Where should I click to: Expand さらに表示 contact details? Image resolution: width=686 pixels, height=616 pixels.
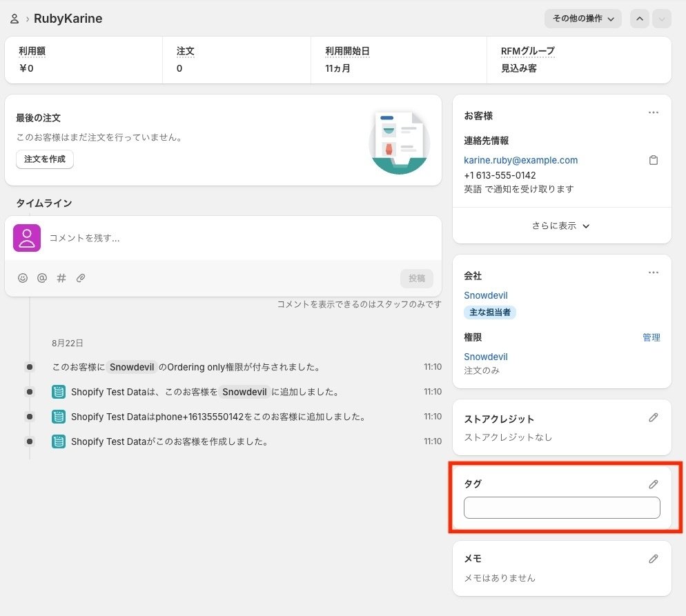(561, 226)
